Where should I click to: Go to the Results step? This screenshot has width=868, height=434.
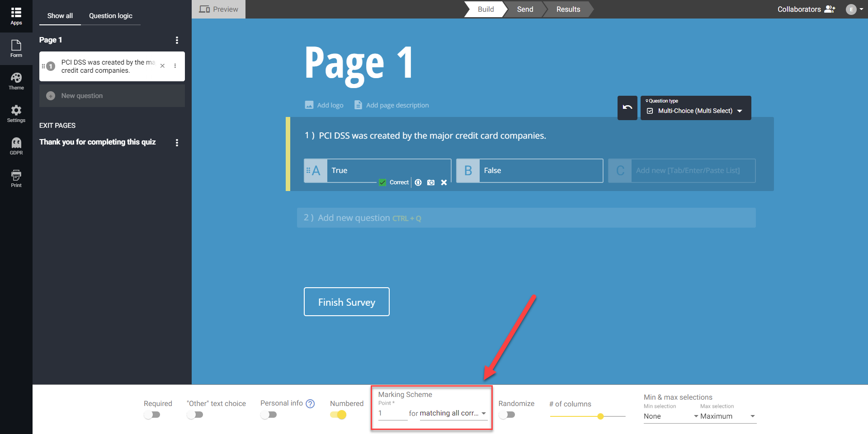(x=568, y=9)
